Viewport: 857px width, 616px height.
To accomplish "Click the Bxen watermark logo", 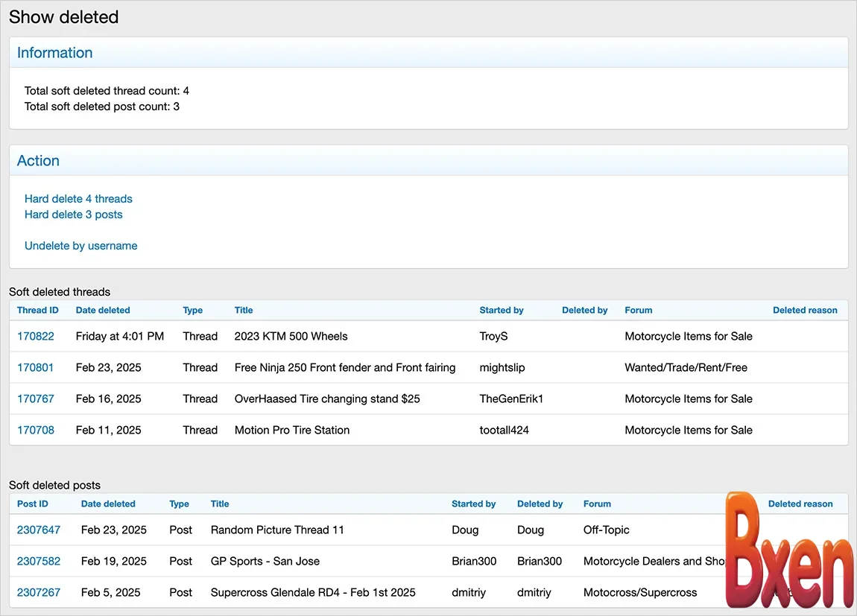I will click(788, 551).
